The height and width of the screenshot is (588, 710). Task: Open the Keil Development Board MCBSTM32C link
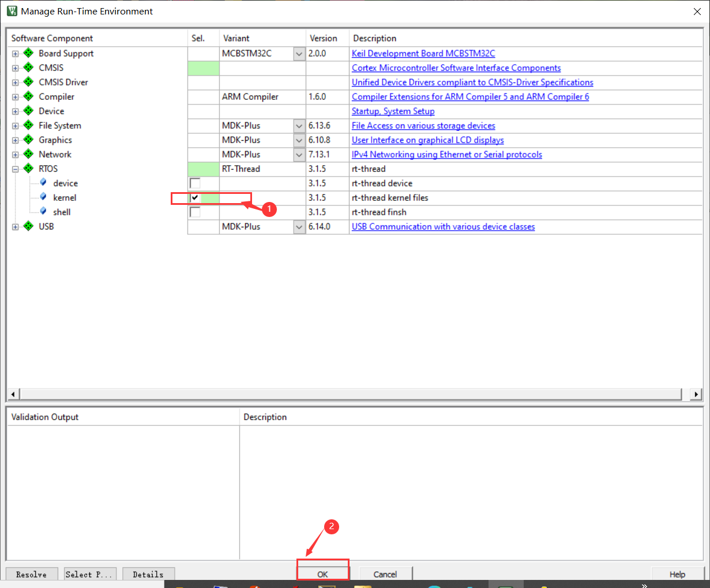pos(423,53)
